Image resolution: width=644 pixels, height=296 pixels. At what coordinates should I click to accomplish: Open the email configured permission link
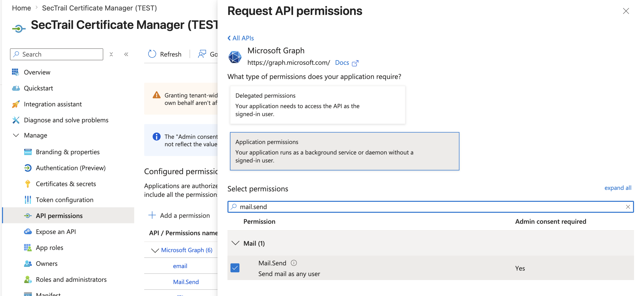[x=180, y=266]
